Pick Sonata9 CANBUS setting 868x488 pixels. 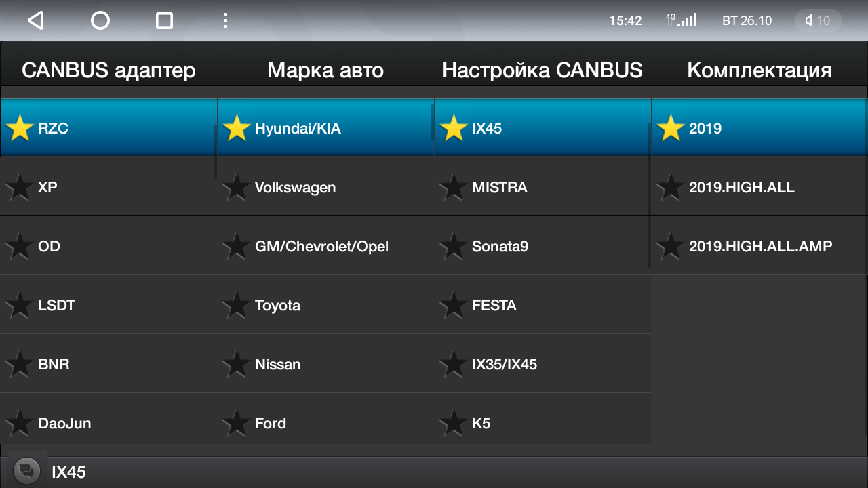coord(542,246)
